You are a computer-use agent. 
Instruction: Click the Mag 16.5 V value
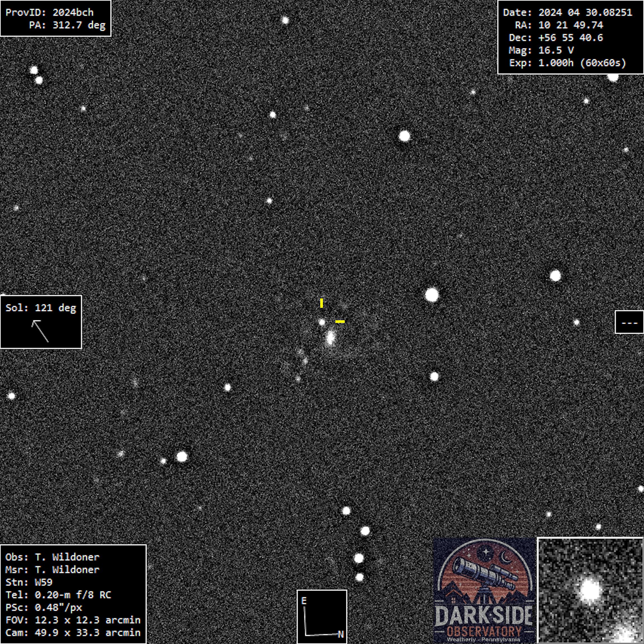pyautogui.click(x=556, y=50)
